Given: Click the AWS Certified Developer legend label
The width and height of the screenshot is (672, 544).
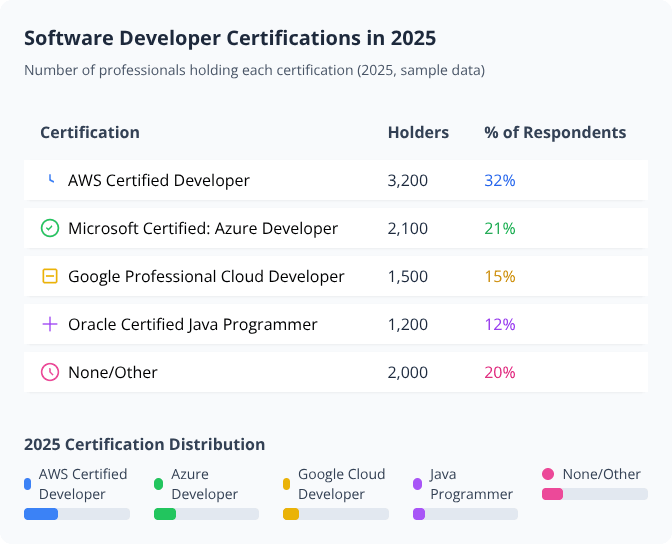Looking at the screenshot, I should (83, 484).
